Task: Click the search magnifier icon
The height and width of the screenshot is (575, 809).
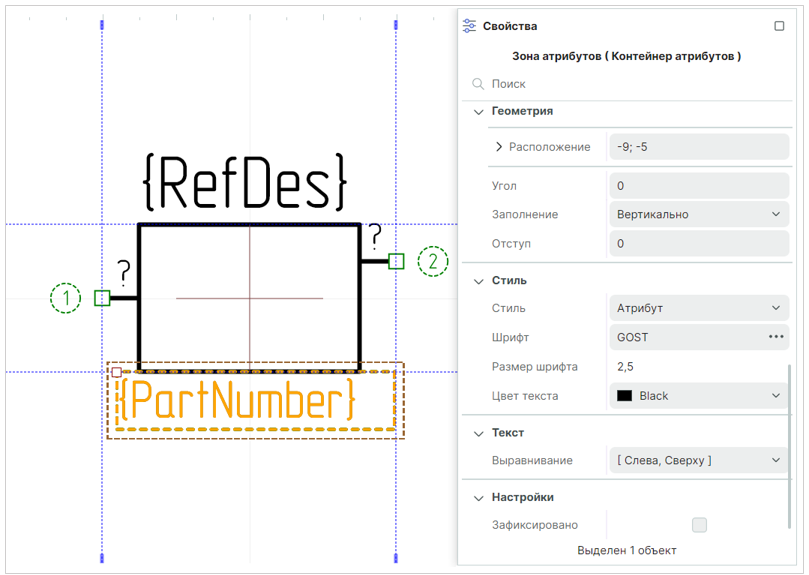Action: point(478,84)
